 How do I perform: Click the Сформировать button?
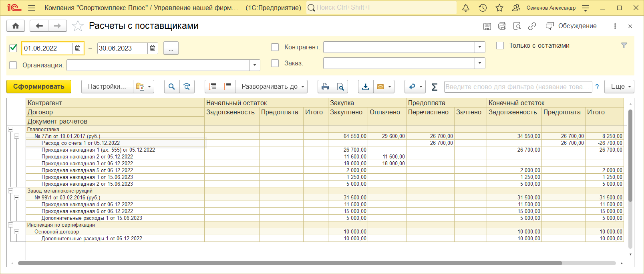39,87
